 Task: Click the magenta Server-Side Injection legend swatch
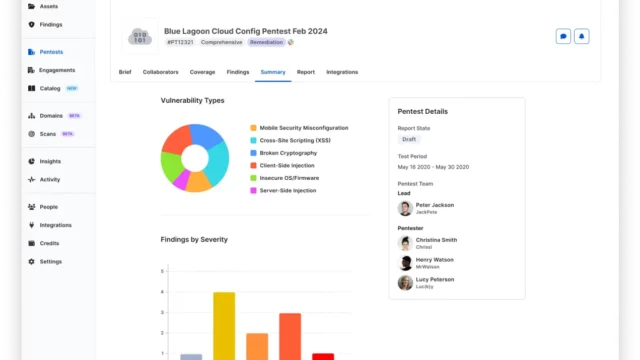point(253,191)
